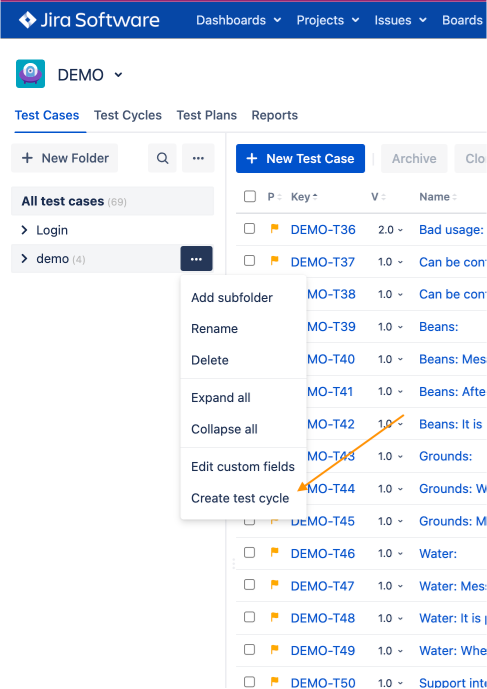Open version dropdown for DEMO-T49
This screenshot has height=689, width=487.
391,650
